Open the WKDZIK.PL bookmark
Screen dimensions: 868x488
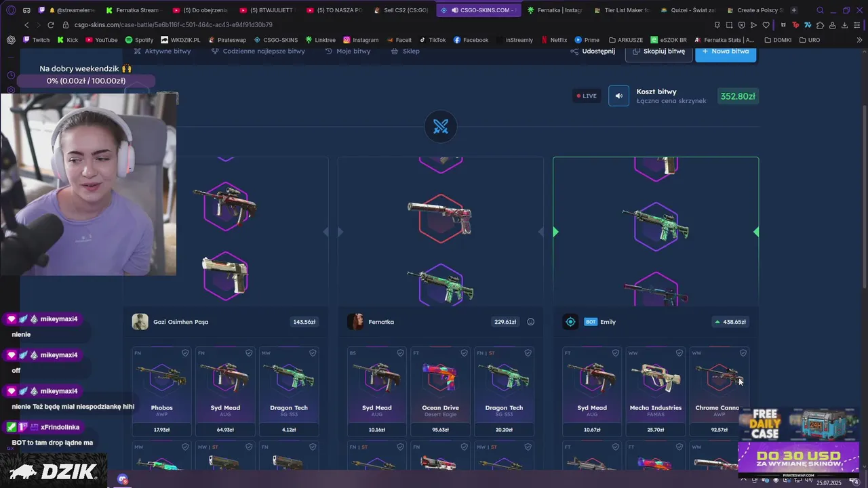(x=180, y=40)
